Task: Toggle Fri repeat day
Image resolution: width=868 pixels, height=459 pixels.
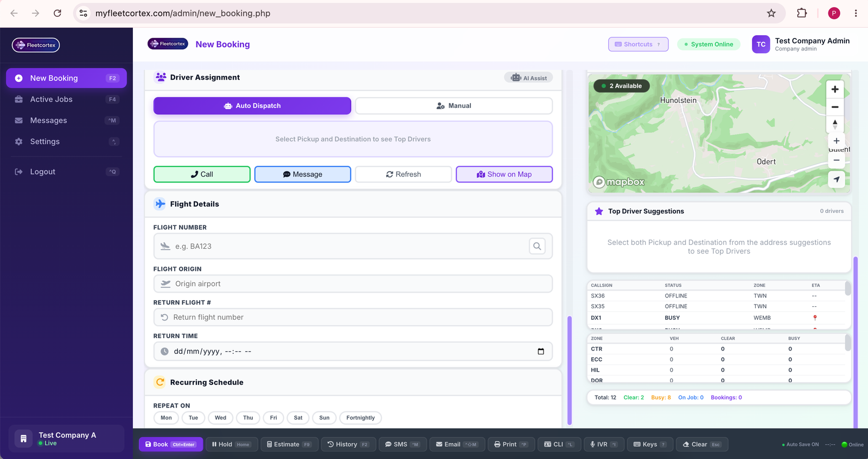Action: [x=273, y=418]
